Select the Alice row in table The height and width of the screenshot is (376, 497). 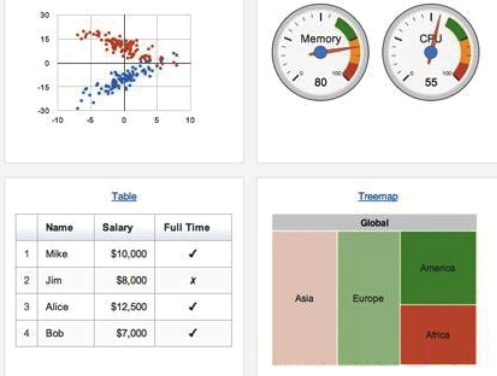coord(124,307)
